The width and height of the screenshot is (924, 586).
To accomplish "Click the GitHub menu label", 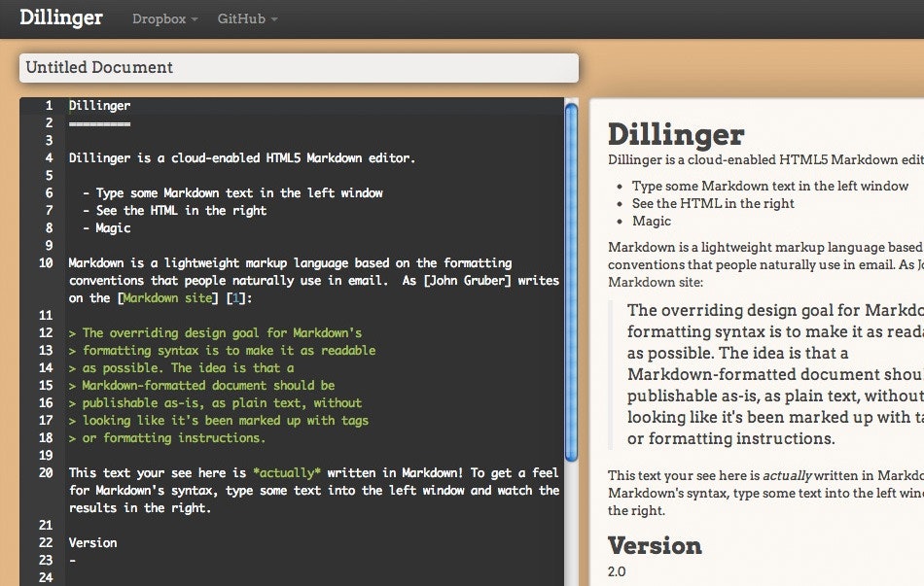I will tap(240, 18).
